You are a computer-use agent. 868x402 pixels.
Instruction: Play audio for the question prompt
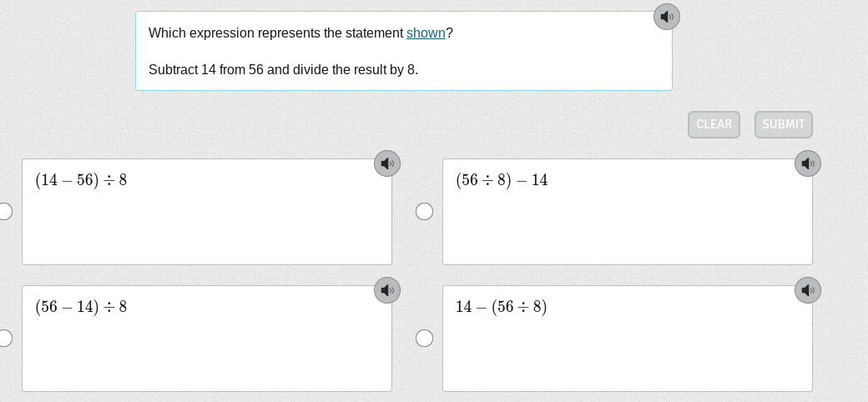click(x=667, y=17)
